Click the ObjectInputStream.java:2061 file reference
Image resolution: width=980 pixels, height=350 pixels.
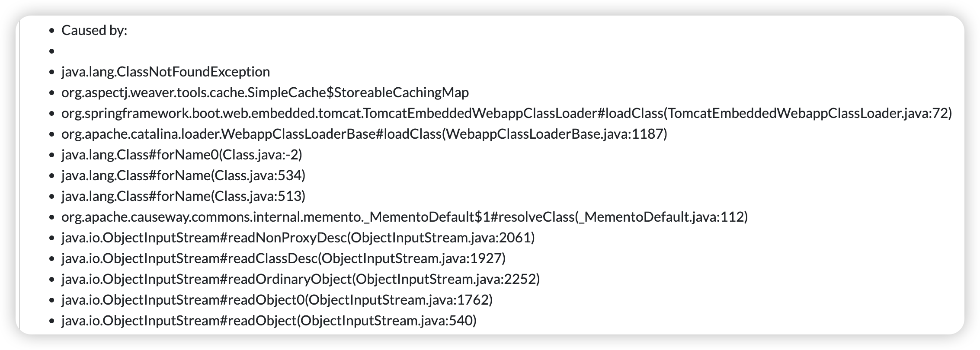[x=441, y=238]
